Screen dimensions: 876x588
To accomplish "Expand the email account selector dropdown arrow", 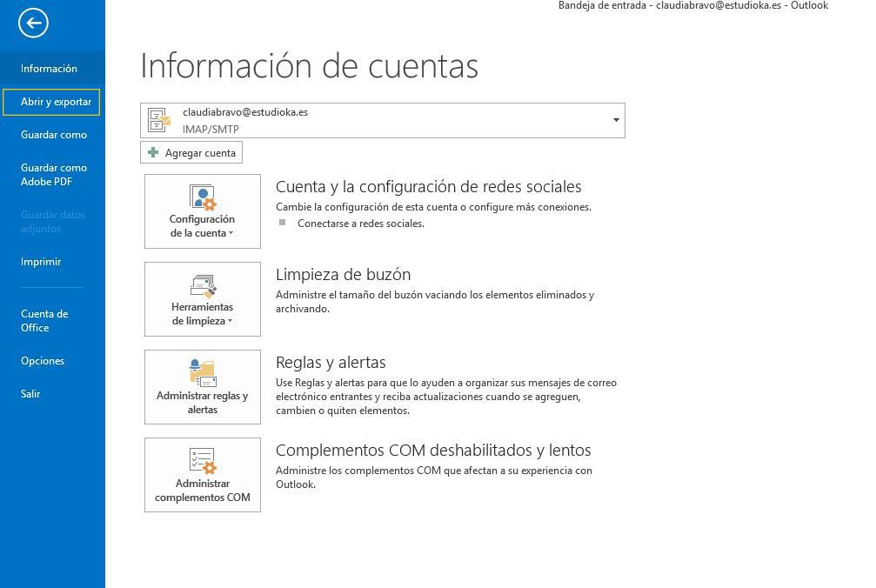I will coord(616,120).
